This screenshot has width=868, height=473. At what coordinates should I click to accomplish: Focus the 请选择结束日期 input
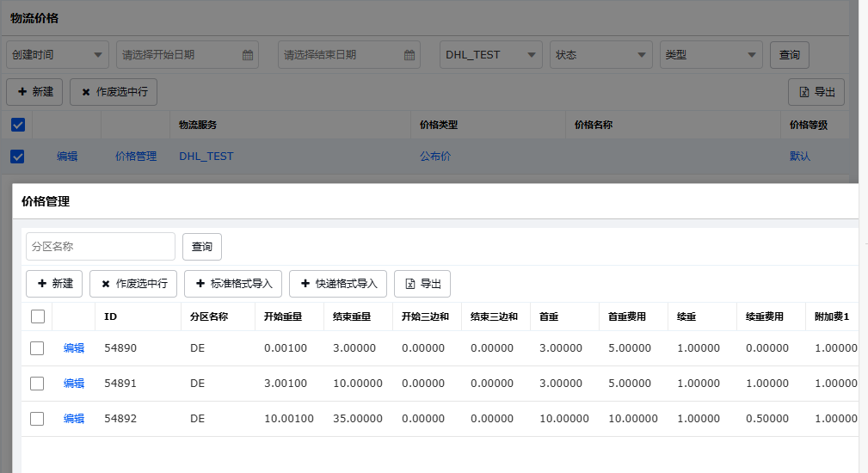(x=348, y=55)
